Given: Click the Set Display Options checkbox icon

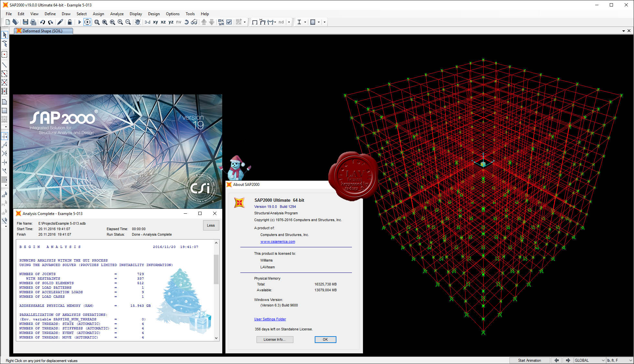Looking at the screenshot, I should [229, 22].
